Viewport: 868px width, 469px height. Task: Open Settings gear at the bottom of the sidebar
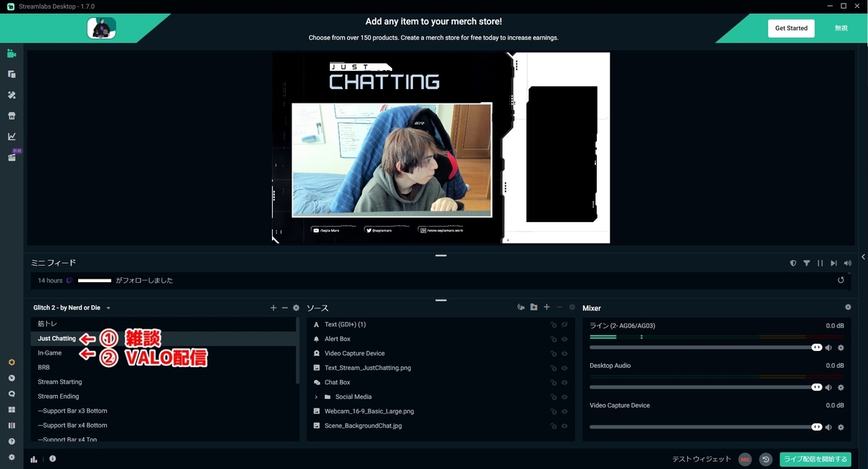[12, 457]
